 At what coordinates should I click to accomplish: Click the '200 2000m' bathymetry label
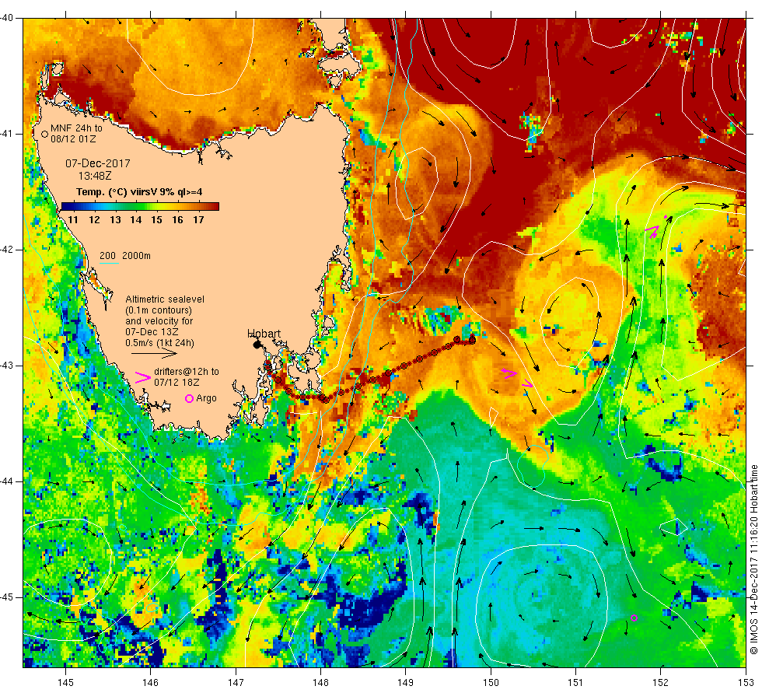125,256
